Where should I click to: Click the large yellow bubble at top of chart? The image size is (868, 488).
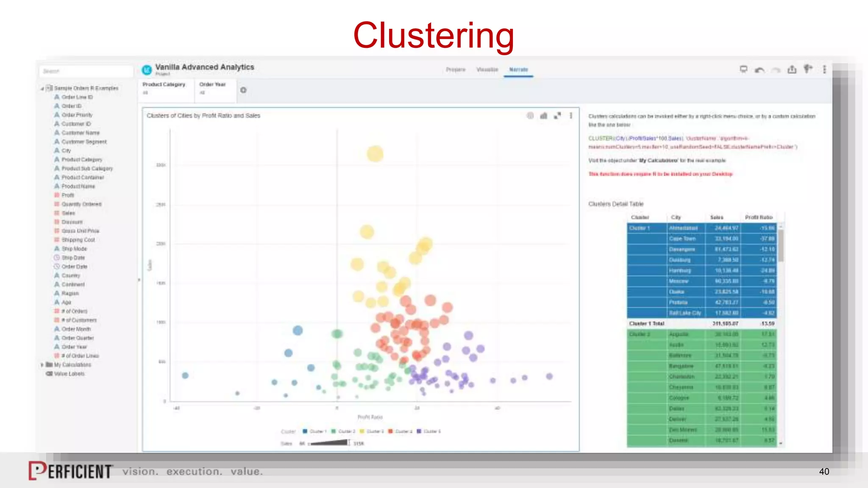point(375,154)
